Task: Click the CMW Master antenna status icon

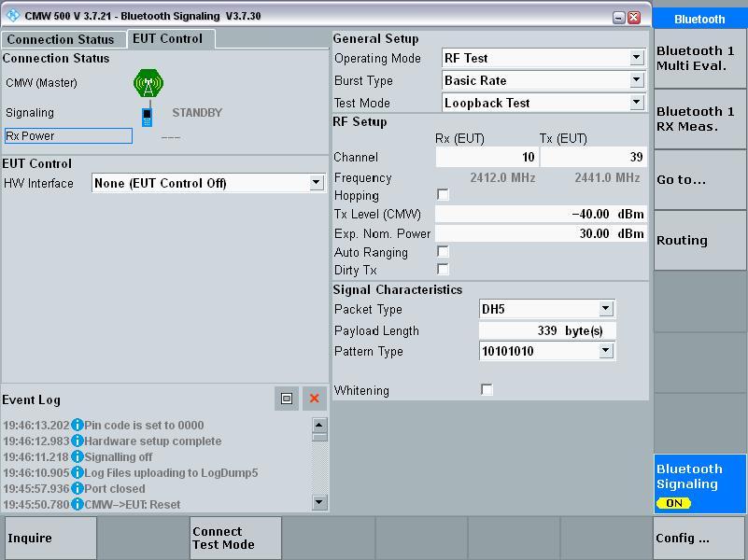Action: pos(148,83)
